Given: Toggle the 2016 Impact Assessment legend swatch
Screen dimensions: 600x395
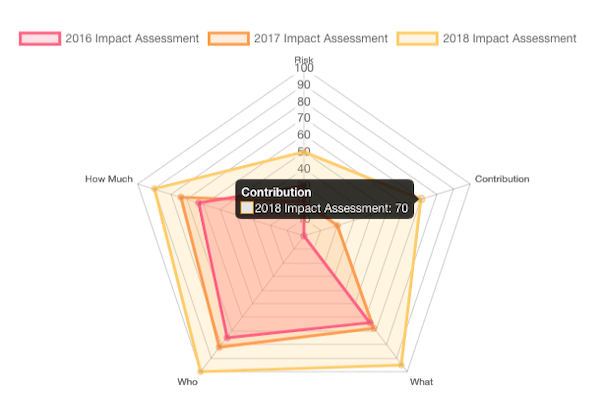Looking at the screenshot, I should tap(40, 39).
